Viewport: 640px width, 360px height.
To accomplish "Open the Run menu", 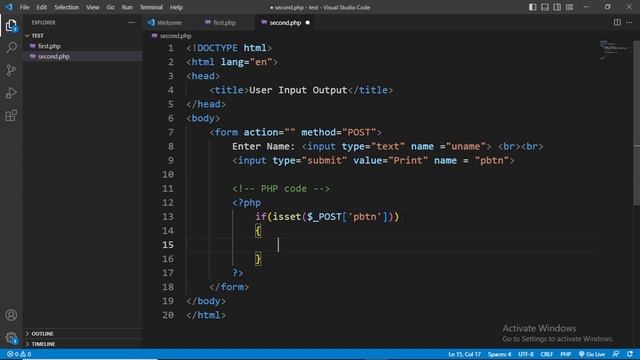I will tap(127, 7).
